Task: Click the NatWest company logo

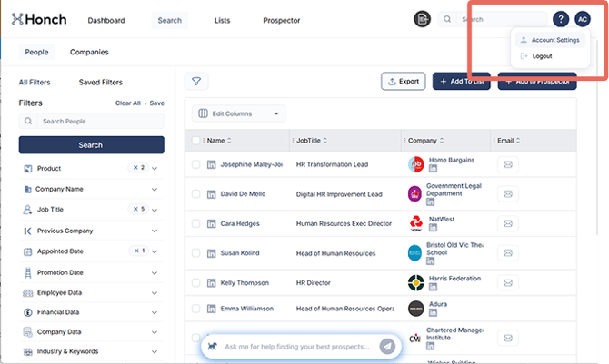Action: [x=416, y=223]
